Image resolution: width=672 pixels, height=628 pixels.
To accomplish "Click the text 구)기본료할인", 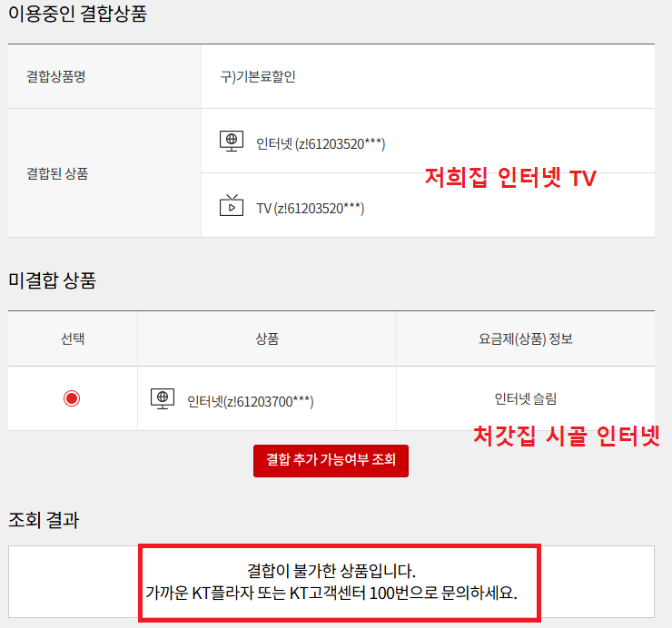I will (x=258, y=76).
